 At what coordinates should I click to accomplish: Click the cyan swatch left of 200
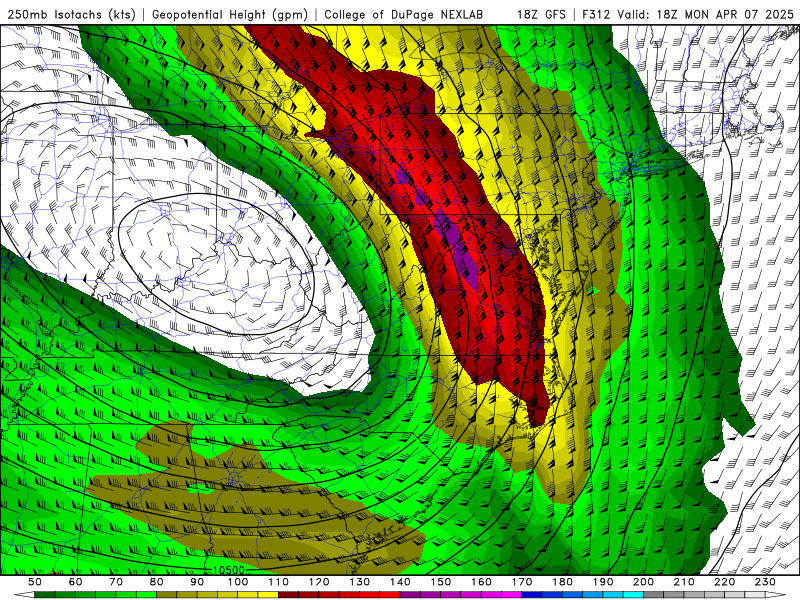633,595
